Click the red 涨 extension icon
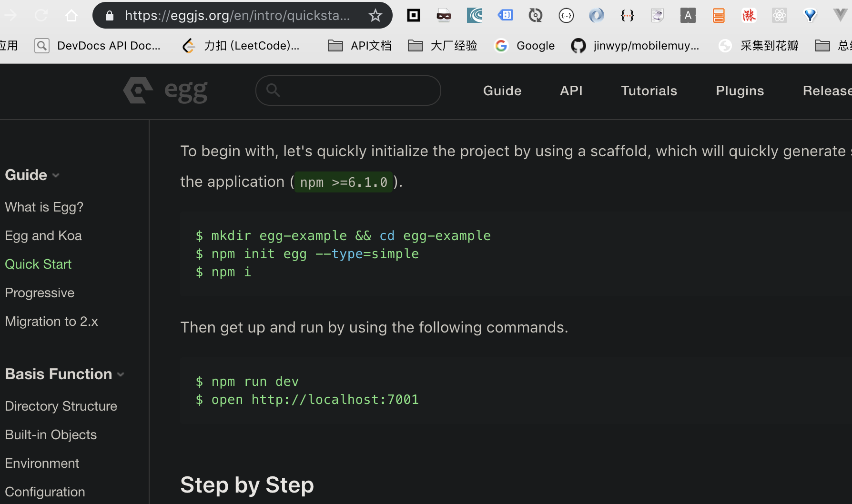 point(749,16)
